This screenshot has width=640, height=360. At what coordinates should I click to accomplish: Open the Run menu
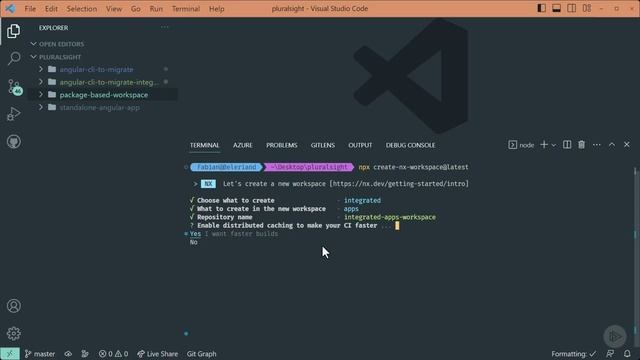click(156, 9)
